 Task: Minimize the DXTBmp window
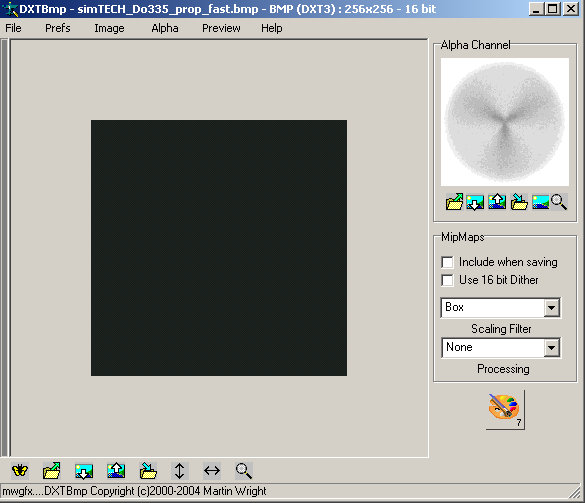coord(536,9)
